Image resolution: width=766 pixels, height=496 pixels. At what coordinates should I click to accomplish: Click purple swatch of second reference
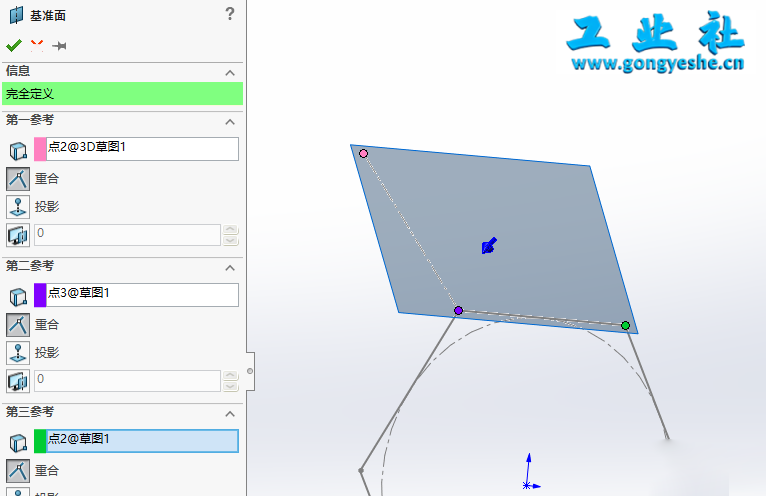40,295
